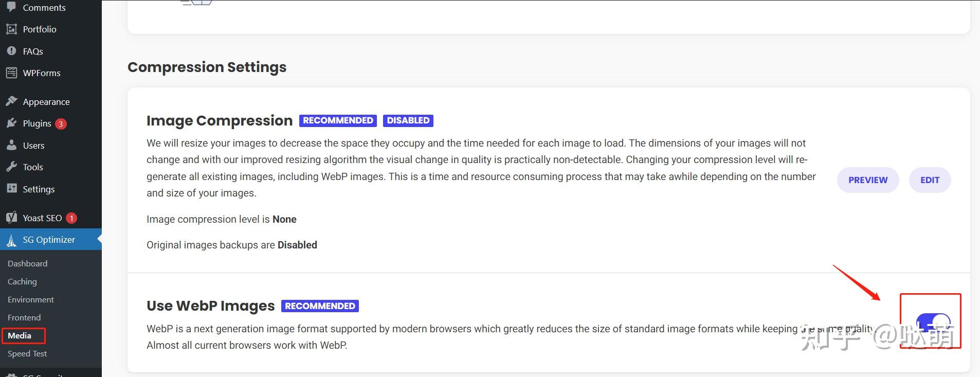Viewport: 980px width, 377px height.
Task: Click the Plugins update count badge
Action: click(61, 124)
